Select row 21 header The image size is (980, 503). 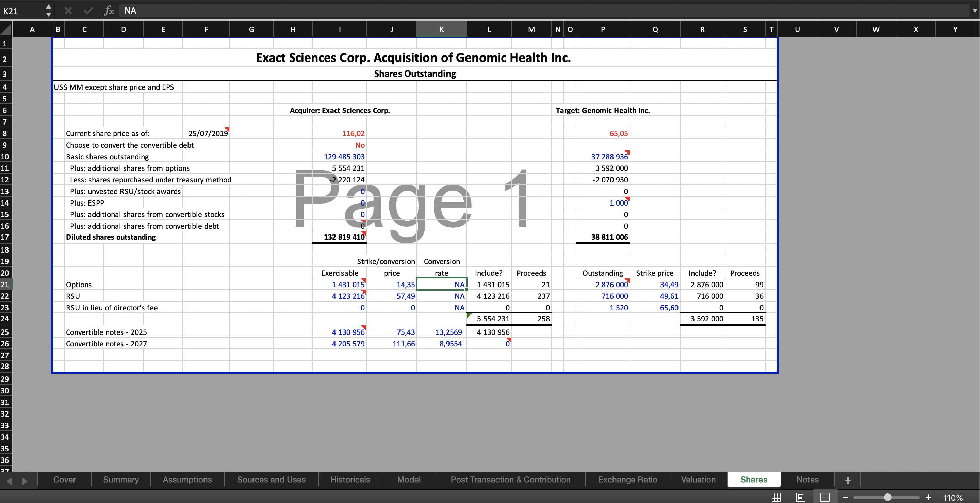6,284
